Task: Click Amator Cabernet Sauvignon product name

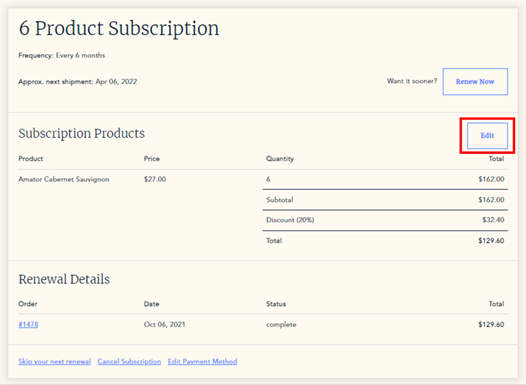Action: (x=64, y=179)
